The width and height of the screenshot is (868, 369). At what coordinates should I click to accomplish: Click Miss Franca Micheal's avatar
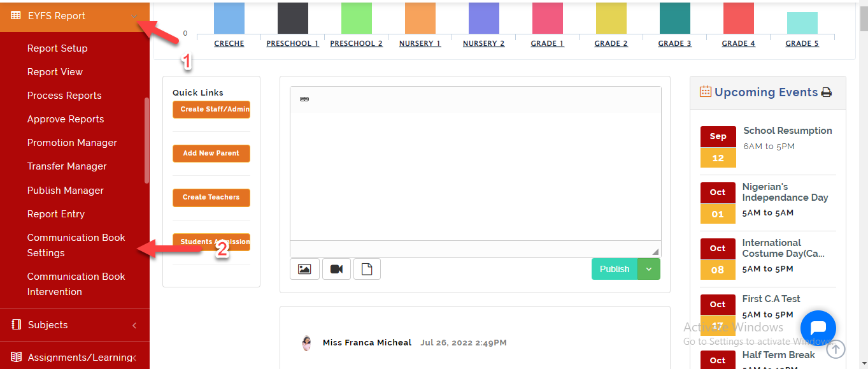(x=306, y=343)
